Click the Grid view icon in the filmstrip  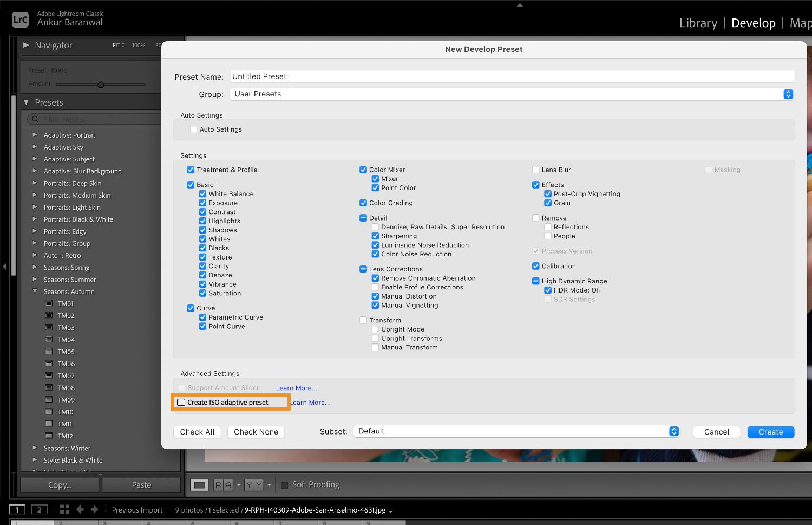click(64, 509)
